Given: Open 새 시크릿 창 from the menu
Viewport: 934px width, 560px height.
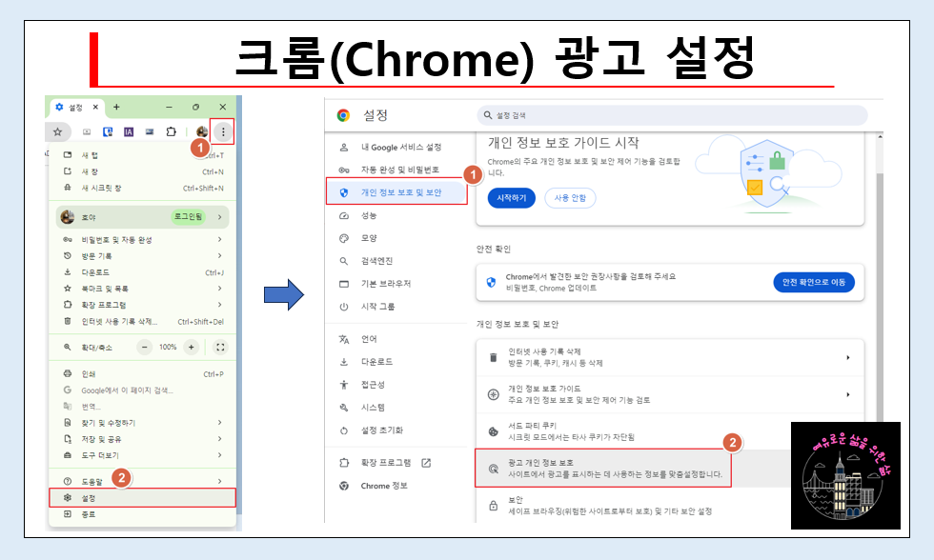Looking at the screenshot, I should (x=142, y=188).
